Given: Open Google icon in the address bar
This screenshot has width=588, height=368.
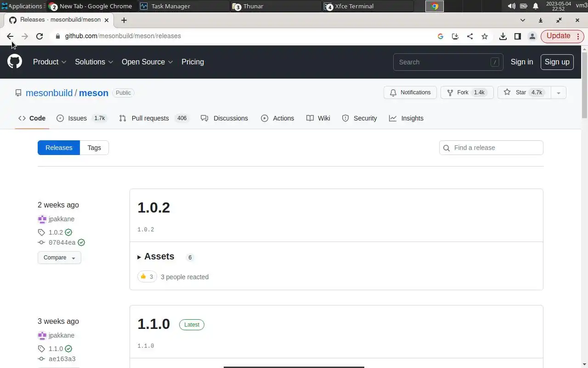Looking at the screenshot, I should pyautogui.click(x=441, y=36).
